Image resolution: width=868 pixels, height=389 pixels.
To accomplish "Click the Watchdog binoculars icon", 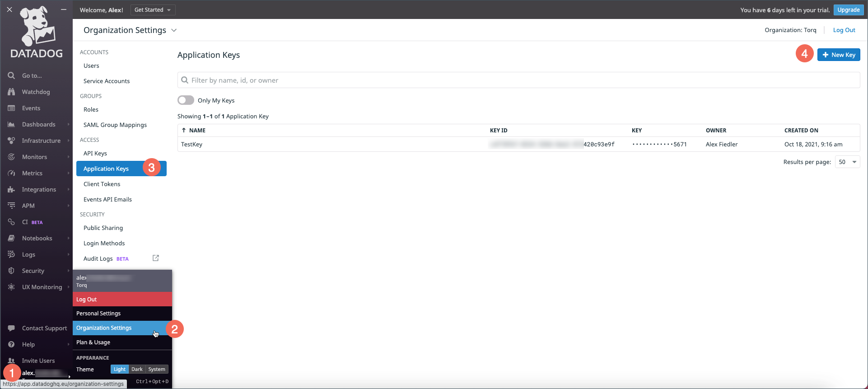I will pos(11,92).
